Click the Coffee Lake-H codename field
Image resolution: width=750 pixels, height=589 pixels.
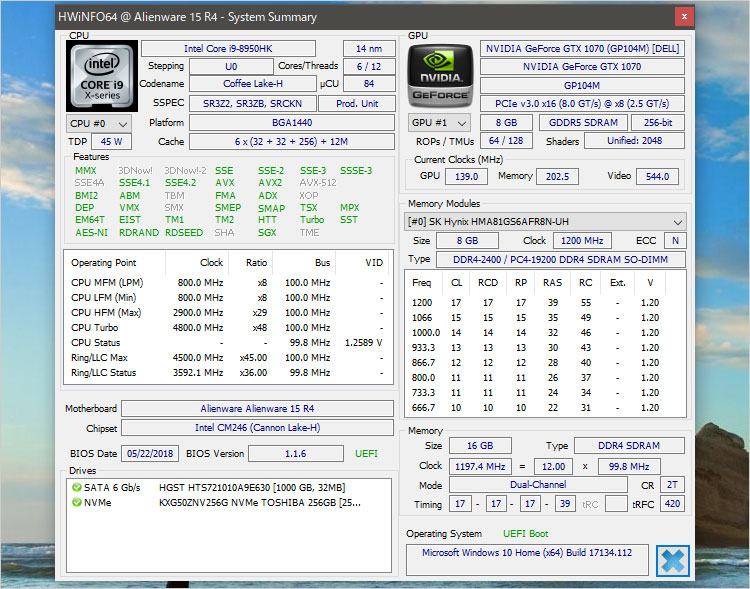pos(253,84)
